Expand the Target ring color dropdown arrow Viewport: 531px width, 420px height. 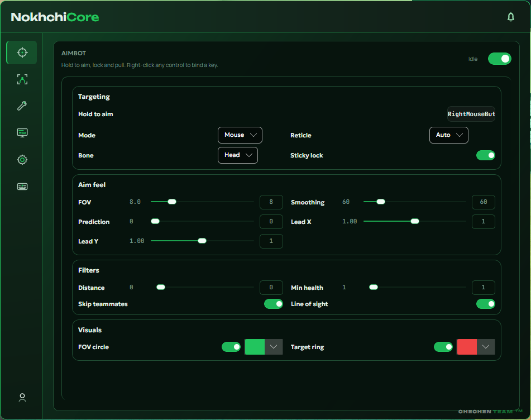pyautogui.click(x=486, y=347)
